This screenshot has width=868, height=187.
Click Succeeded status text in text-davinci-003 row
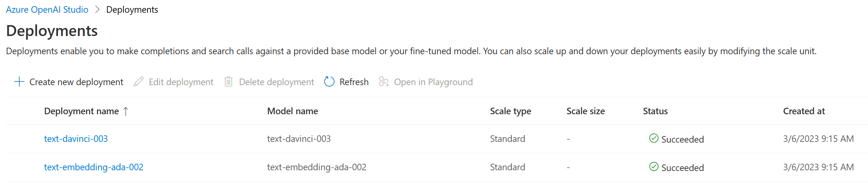click(683, 139)
